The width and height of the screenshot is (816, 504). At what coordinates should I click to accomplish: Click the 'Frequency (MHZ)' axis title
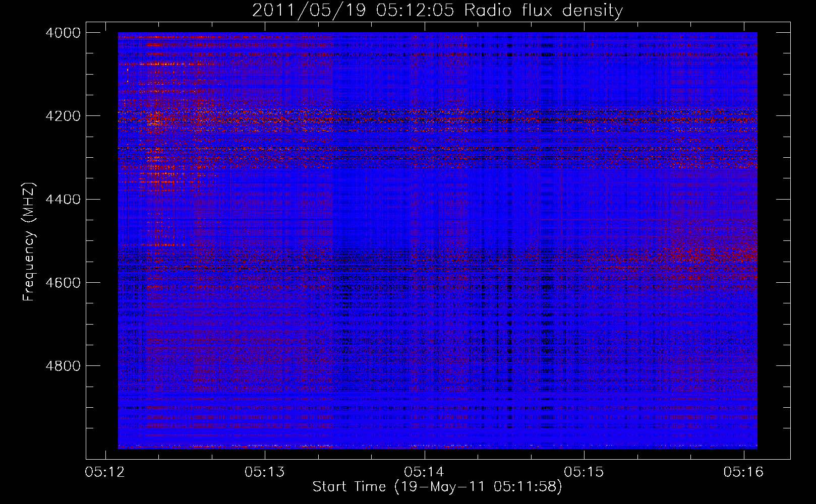coord(29,241)
